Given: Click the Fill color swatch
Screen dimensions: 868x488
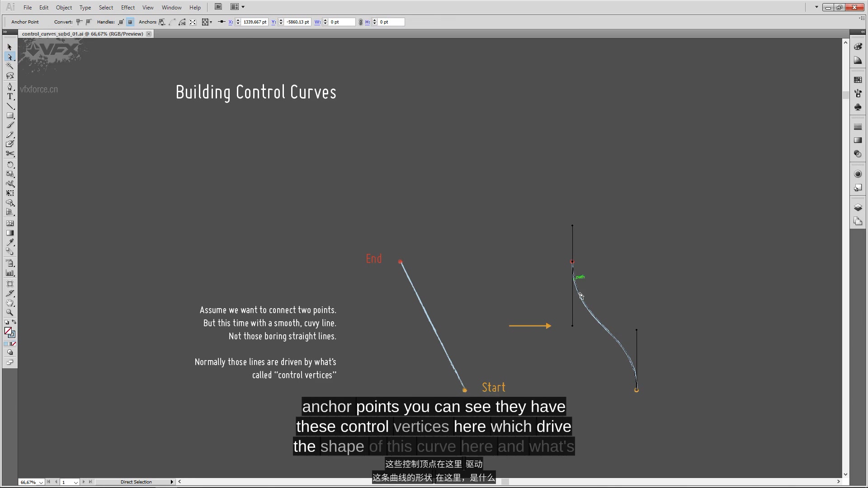Looking at the screenshot, I should [8, 331].
